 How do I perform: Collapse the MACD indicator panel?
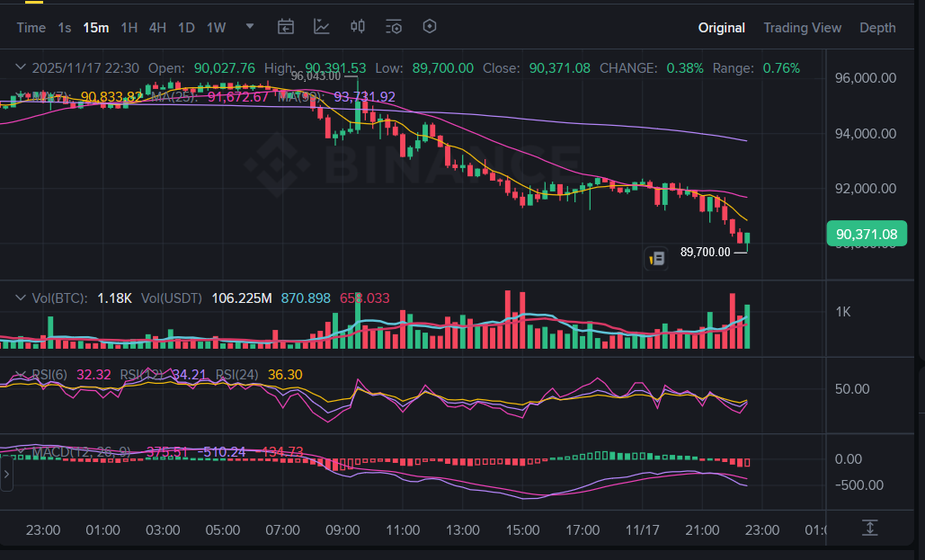pyautogui.click(x=20, y=452)
